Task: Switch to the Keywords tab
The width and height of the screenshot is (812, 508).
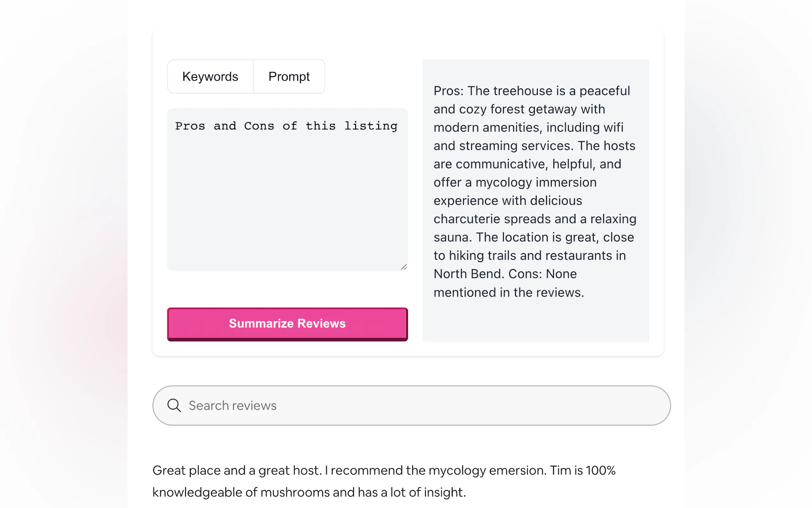Action: (x=210, y=76)
